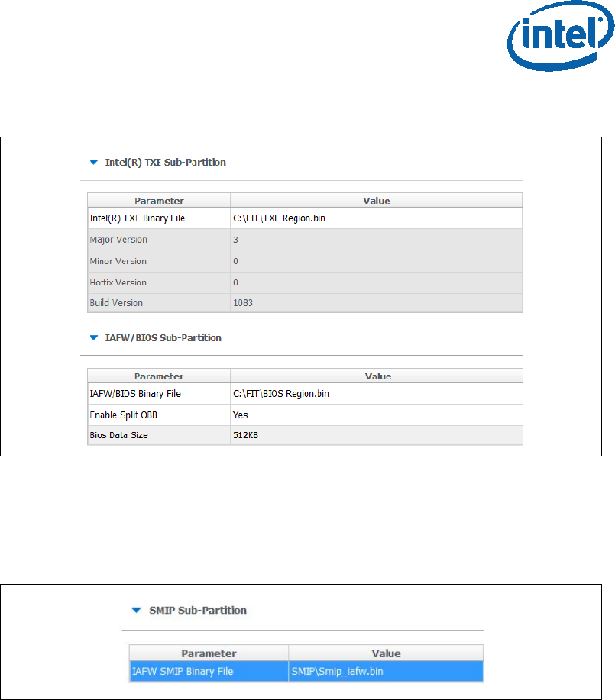Click the Value header in the SMIP table

pyautogui.click(x=385, y=653)
